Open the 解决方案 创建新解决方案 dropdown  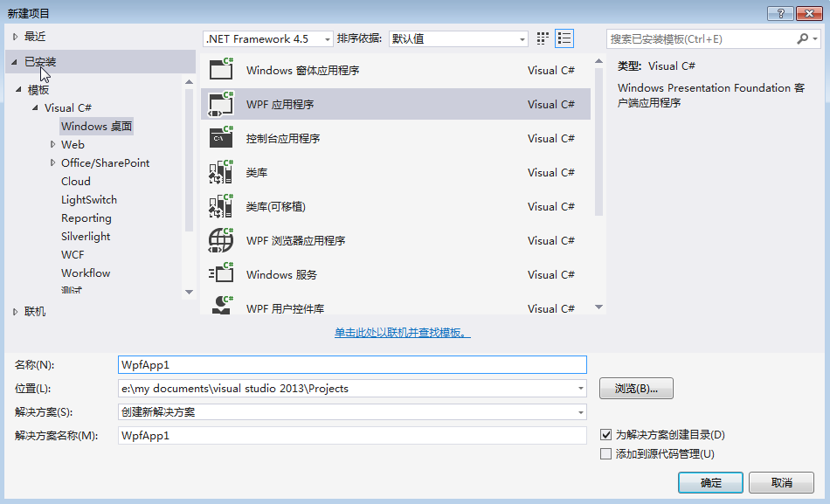[x=352, y=412]
